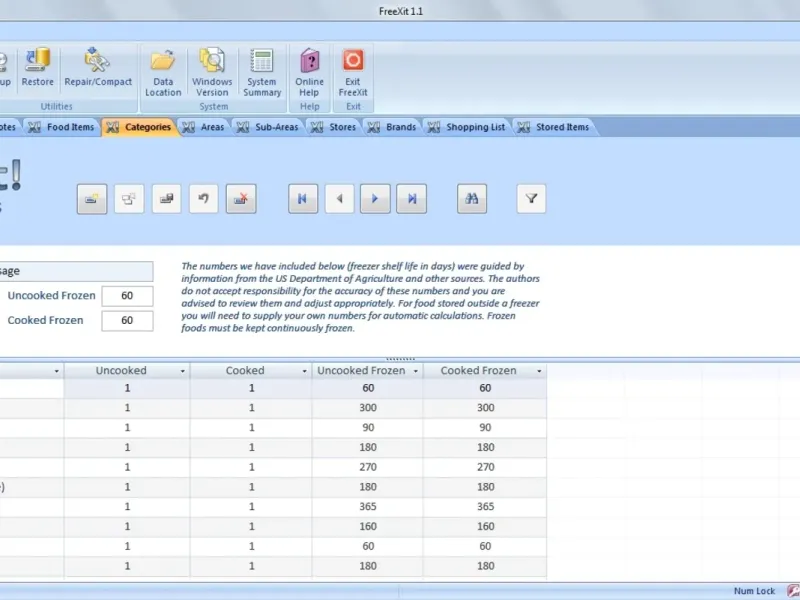Click the Cooked Frozen cell showing 300
The width and height of the screenshot is (800, 600).
pos(485,408)
